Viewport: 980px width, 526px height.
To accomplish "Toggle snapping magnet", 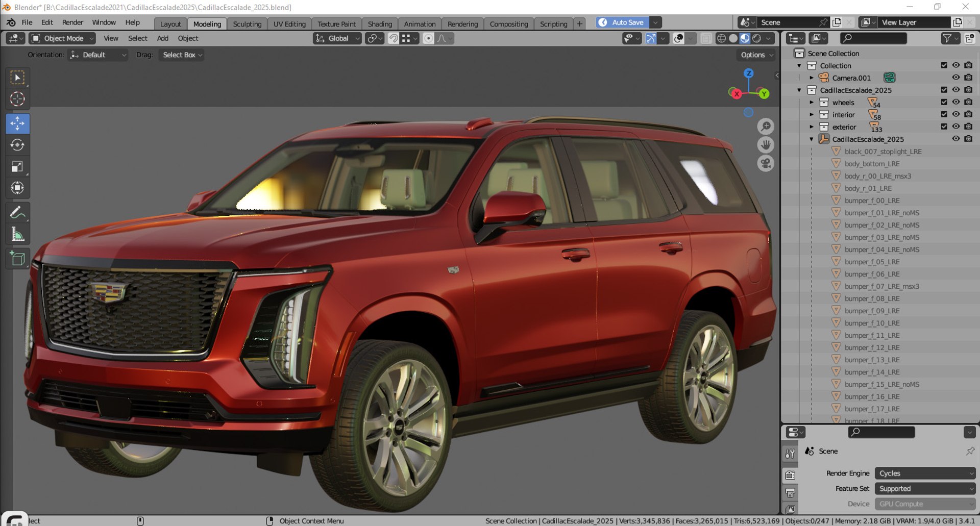I will click(x=393, y=38).
